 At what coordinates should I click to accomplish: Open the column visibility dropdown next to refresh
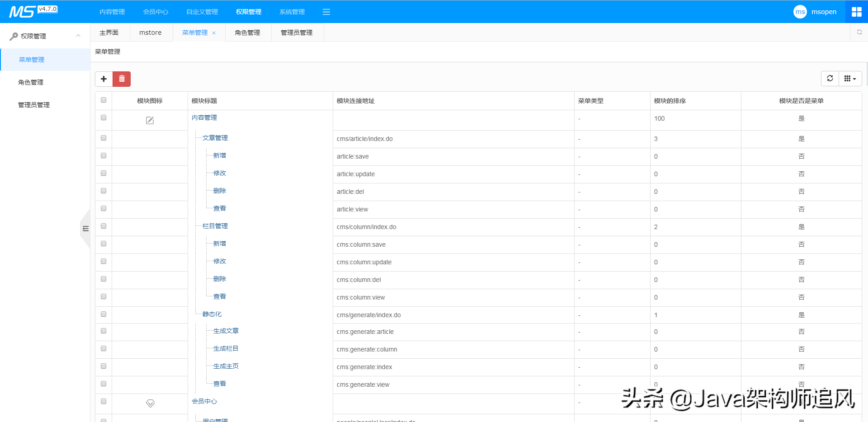tap(849, 78)
